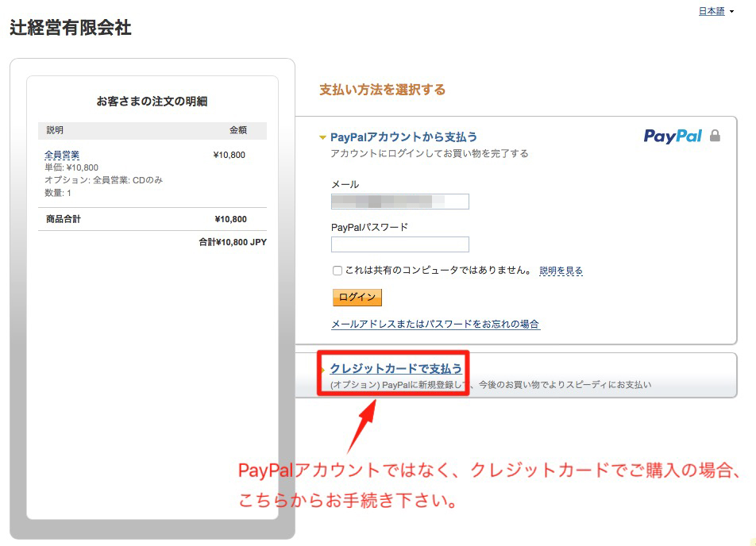The width and height of the screenshot is (756, 546).
Task: Click the 数量: 1 quantity text
Action: coord(58,194)
